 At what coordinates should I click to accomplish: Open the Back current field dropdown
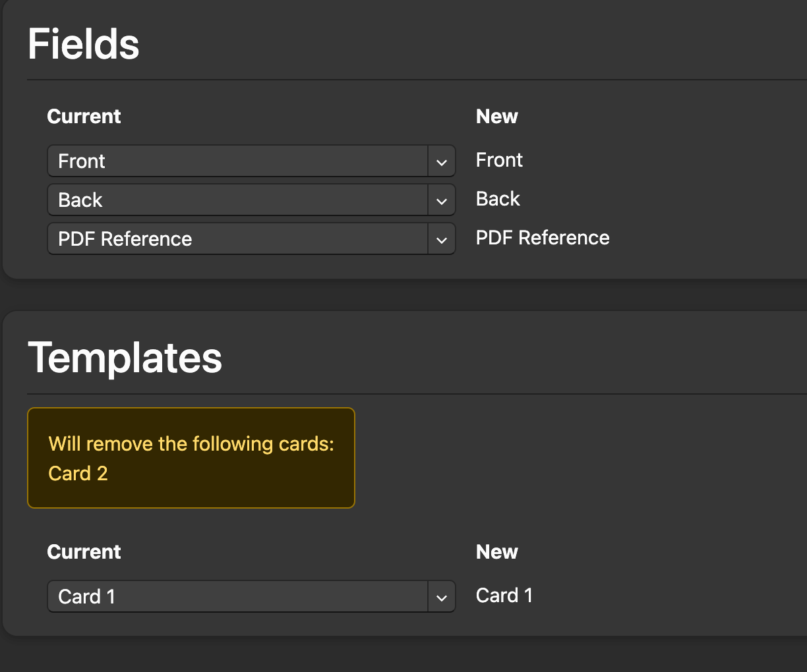[x=237, y=200]
